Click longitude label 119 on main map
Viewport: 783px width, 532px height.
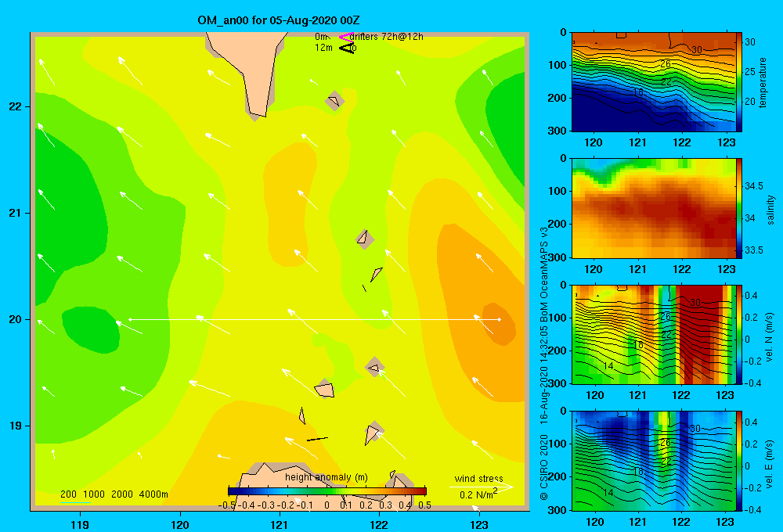[x=81, y=524]
